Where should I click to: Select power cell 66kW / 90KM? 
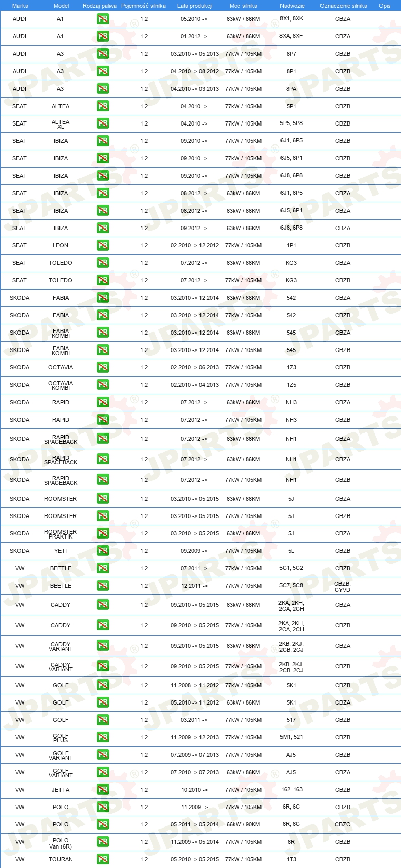(x=244, y=824)
